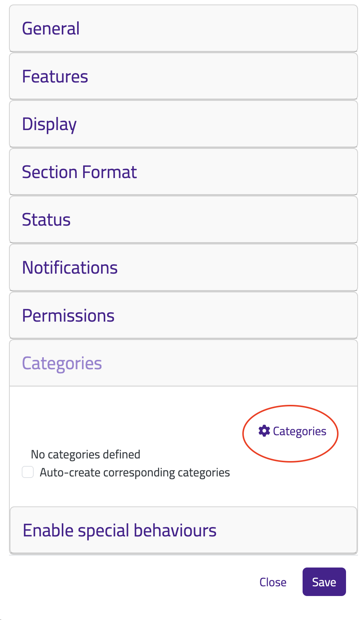Image resolution: width=364 pixels, height=620 pixels.
Task: Expand the Features section
Action: tap(183, 76)
